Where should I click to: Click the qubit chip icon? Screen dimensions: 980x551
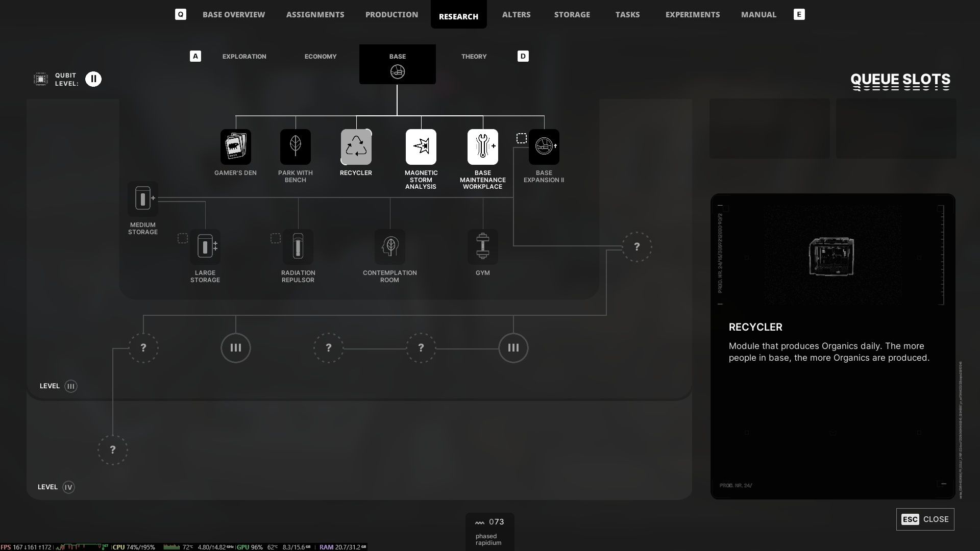[41, 79]
